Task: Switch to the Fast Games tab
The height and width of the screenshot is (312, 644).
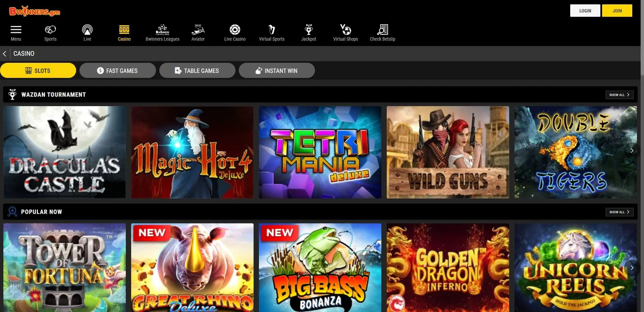Action: coord(117,71)
